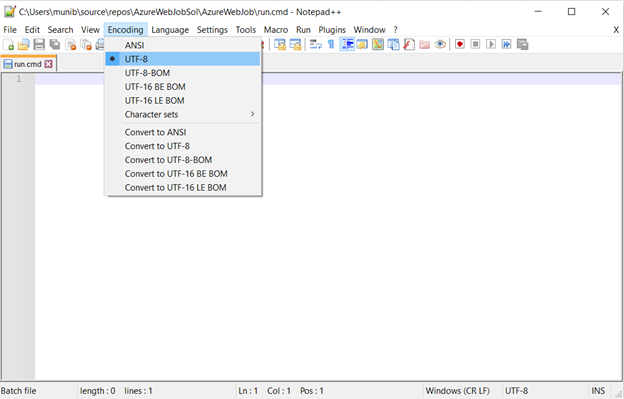Show the Document Map panel icon
Image resolution: width=624 pixels, height=399 pixels.
pyautogui.click(x=378, y=45)
